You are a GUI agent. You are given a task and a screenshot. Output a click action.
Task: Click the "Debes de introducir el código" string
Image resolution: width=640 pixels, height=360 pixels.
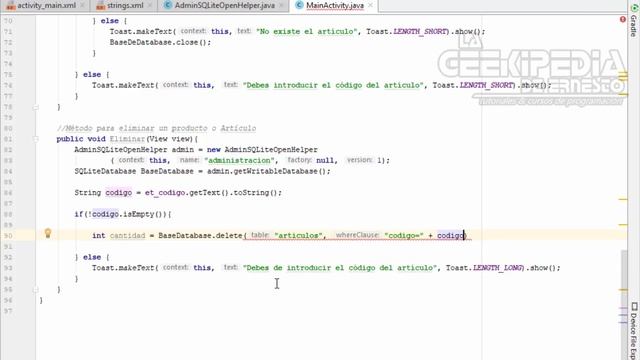(339, 268)
